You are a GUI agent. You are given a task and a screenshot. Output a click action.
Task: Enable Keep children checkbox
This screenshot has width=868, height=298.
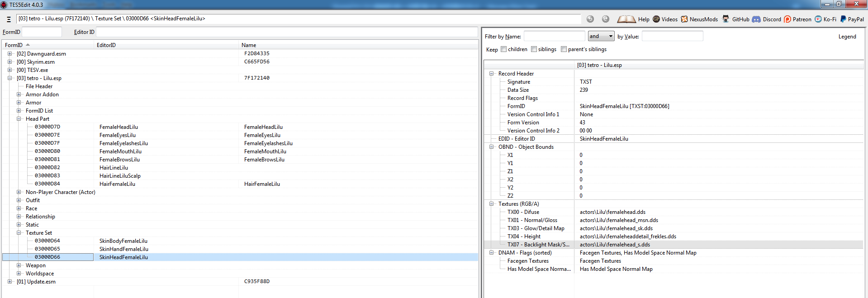503,49
